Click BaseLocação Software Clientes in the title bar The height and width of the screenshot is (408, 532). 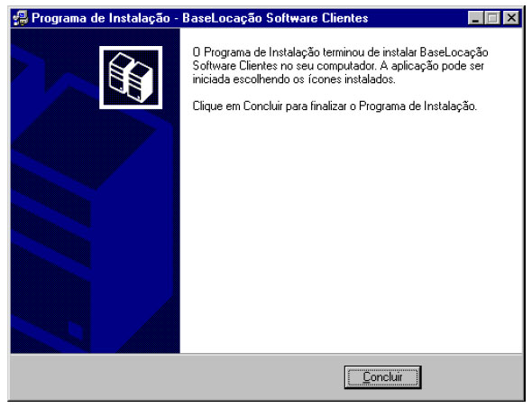point(275,18)
